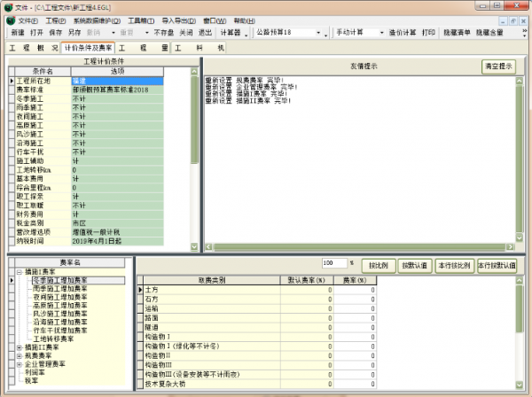Select 行车干扰增加费率 in the rate tree
Image resolution: width=532 pixels, height=397 pixels.
coord(60,331)
